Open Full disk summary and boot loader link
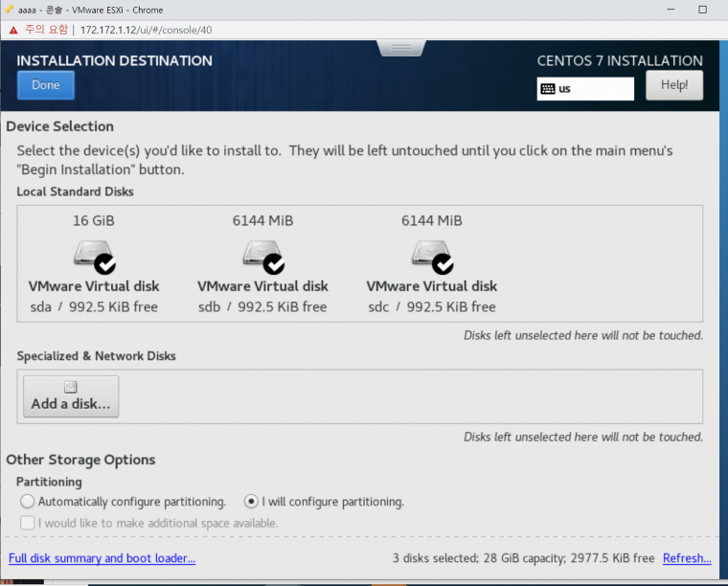Screen dimensions: 728x586 [102, 558]
